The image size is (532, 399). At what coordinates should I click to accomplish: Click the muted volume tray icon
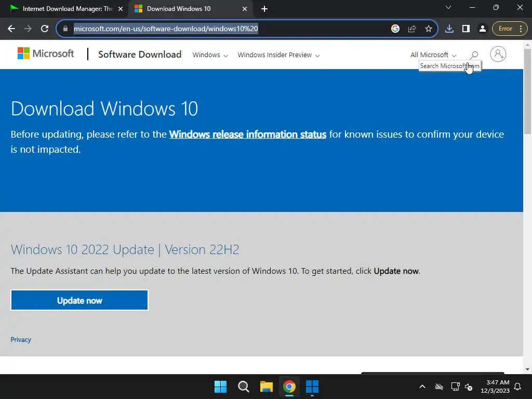pyautogui.click(x=469, y=387)
